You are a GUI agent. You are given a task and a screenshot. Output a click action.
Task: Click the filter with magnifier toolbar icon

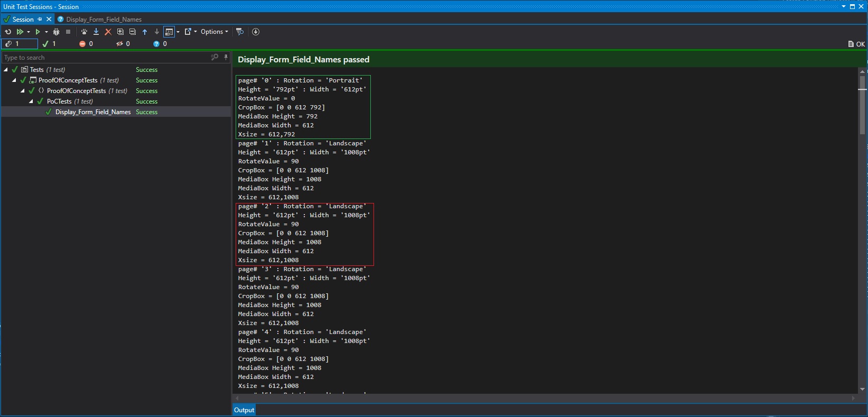pyautogui.click(x=240, y=32)
